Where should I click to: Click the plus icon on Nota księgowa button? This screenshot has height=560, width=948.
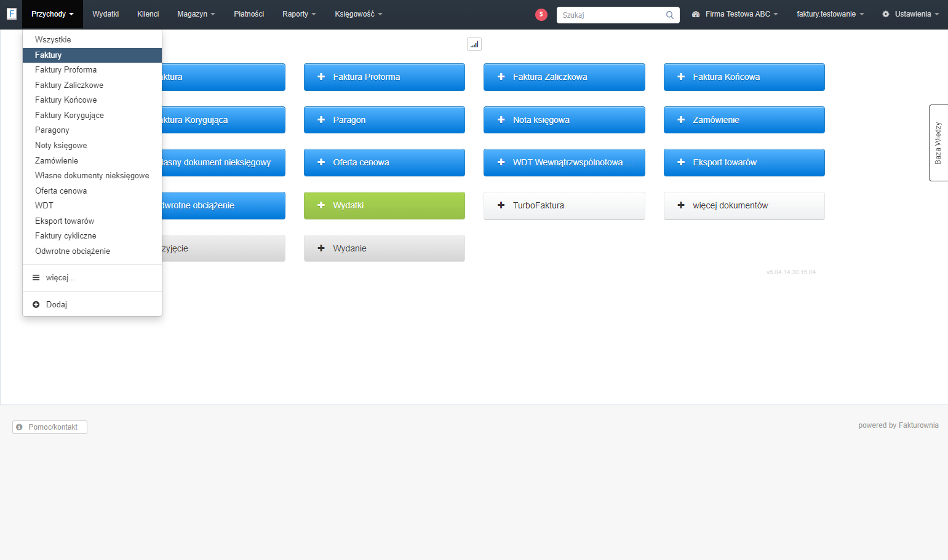501,120
